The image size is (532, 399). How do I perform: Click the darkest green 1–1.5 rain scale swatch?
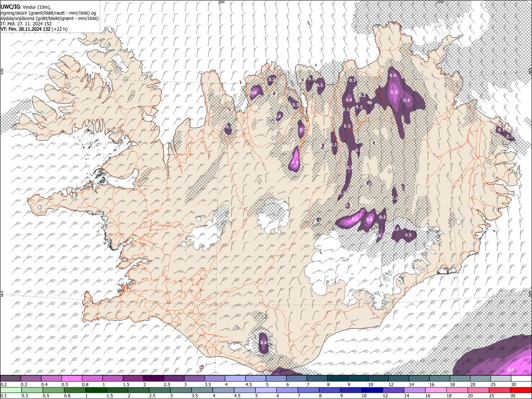96,390
